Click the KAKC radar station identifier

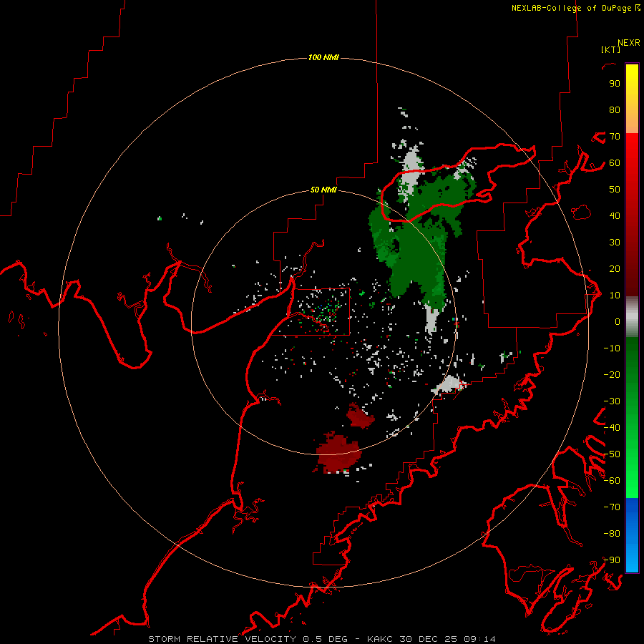(x=380, y=639)
